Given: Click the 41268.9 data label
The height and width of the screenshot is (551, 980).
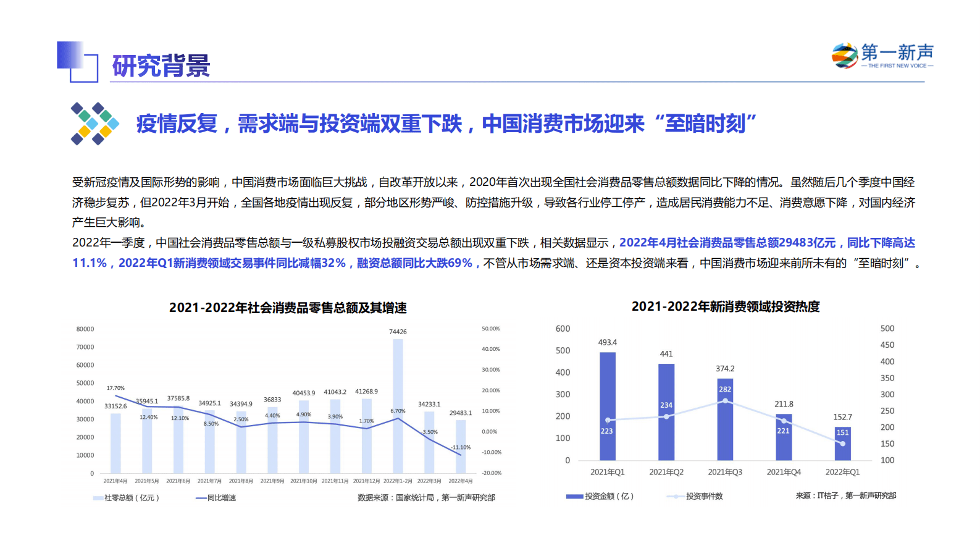Looking at the screenshot, I should click(366, 392).
